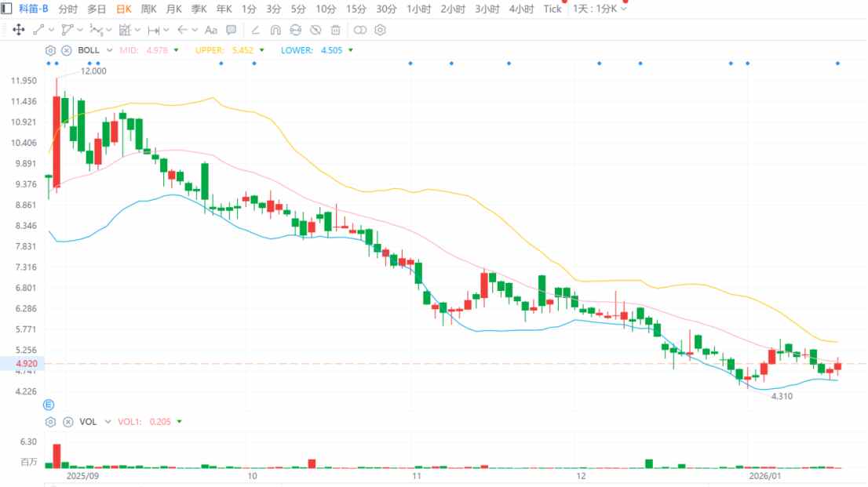Click the blue E event marker
The height and width of the screenshot is (487, 868).
click(49, 405)
